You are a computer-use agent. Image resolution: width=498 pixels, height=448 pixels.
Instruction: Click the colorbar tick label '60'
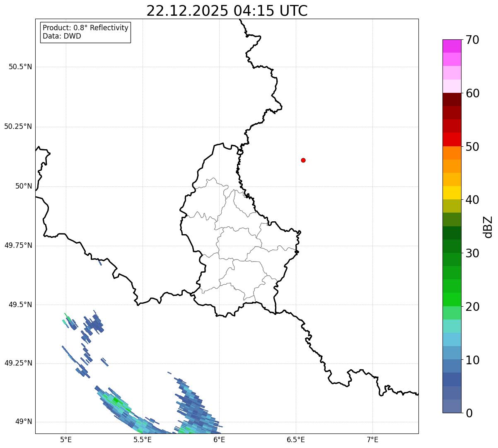click(x=472, y=93)
